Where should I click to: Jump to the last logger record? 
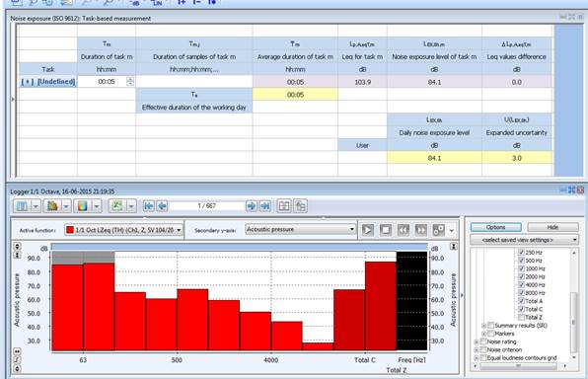[264, 206]
